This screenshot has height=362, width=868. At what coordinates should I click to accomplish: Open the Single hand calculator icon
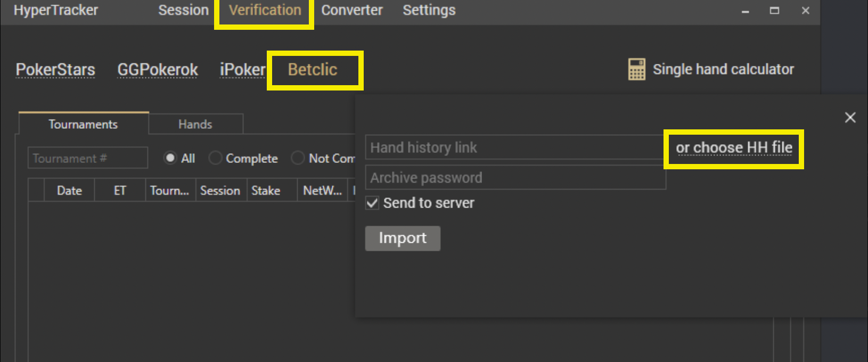636,69
